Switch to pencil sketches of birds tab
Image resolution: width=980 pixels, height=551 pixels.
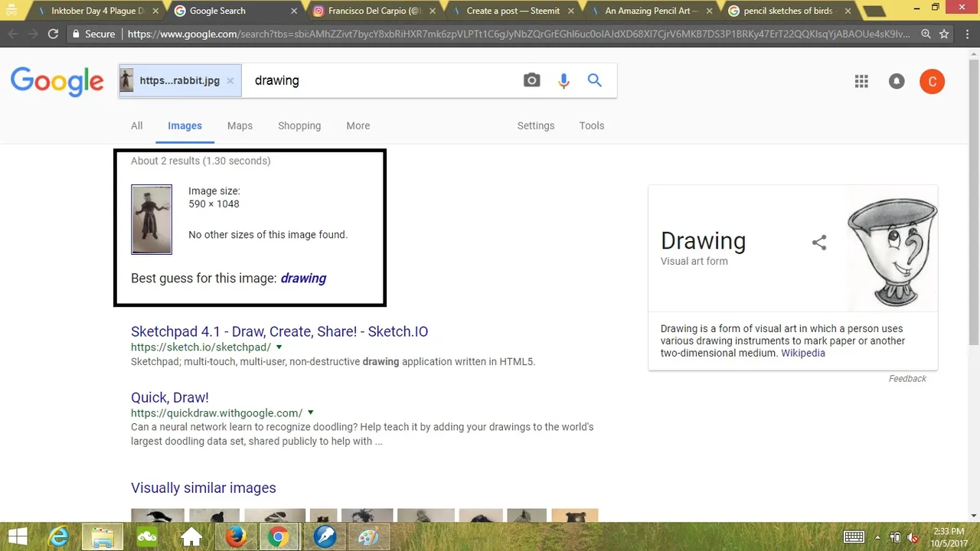point(789,11)
